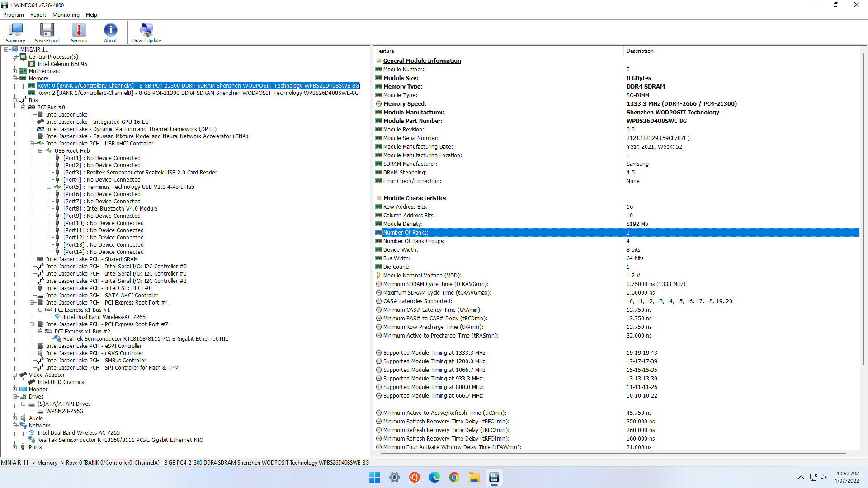Image resolution: width=868 pixels, height=488 pixels.
Task: Expand the Audio tree node
Action: 15,418
